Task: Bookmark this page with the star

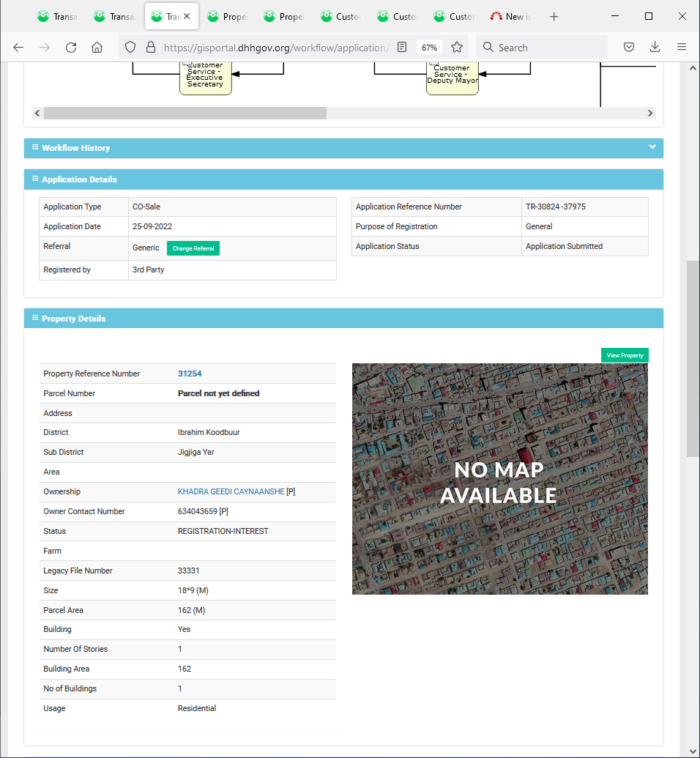Action: tap(457, 47)
